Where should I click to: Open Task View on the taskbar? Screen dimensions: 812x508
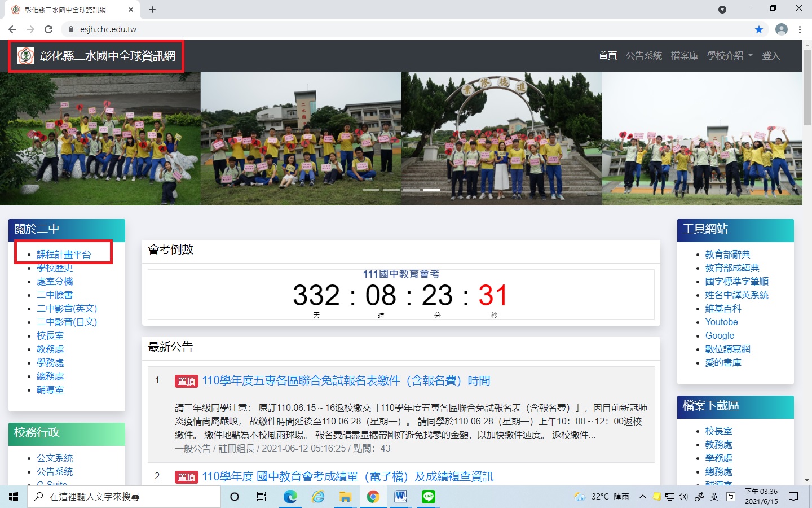262,497
